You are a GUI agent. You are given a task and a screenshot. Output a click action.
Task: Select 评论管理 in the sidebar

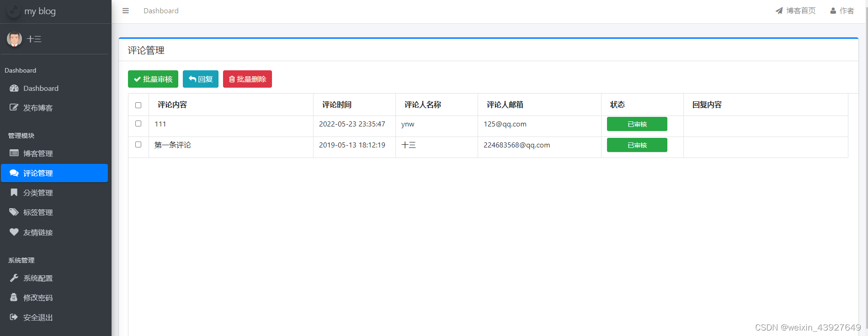coord(54,173)
